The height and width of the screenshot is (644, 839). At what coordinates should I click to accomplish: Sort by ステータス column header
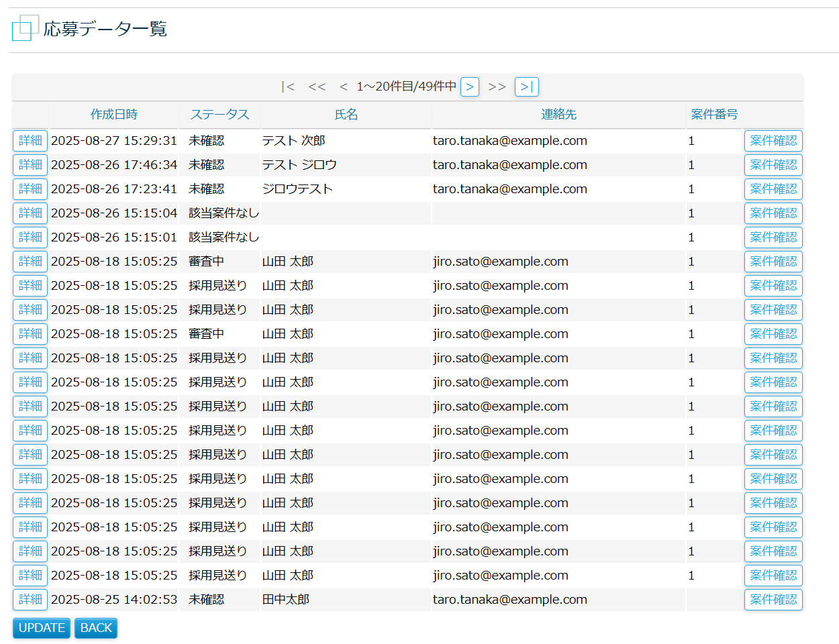(x=219, y=115)
